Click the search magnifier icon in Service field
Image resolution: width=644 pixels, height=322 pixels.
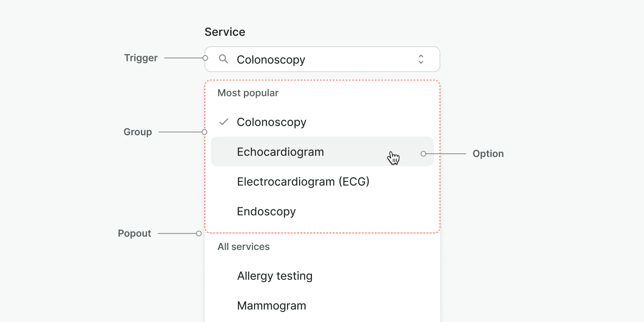pyautogui.click(x=223, y=59)
